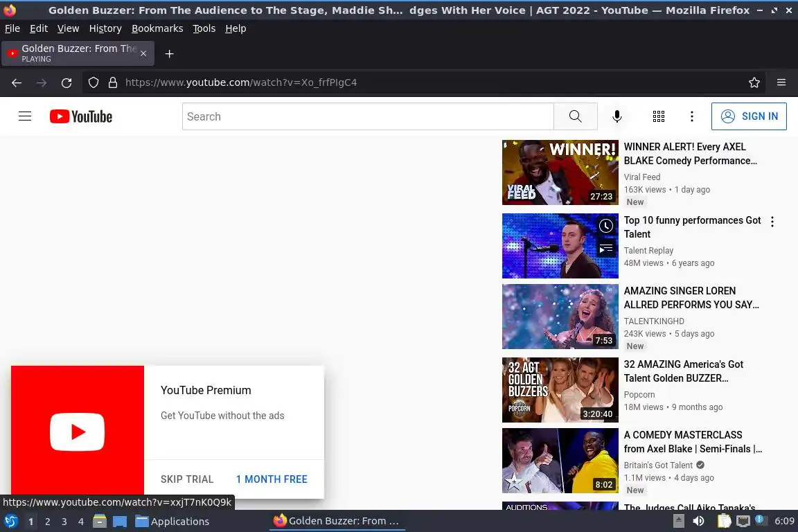The image size is (798, 532).
Task: Open the View menu
Action: click(x=68, y=28)
